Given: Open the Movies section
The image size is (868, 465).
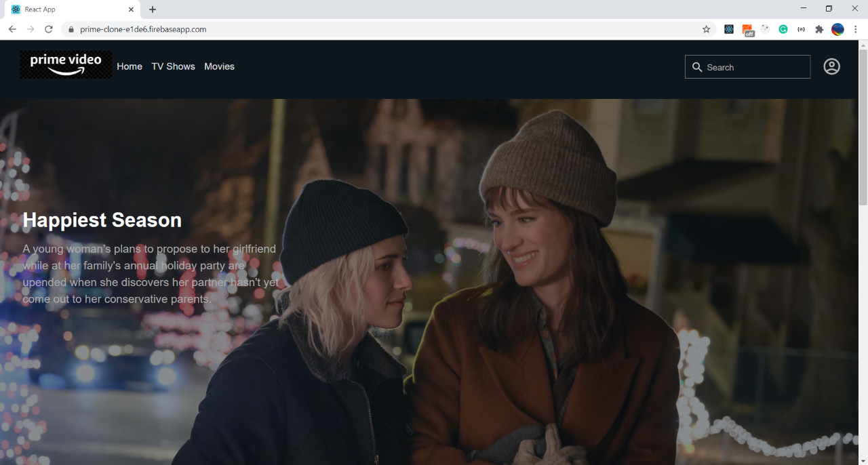Looking at the screenshot, I should (x=219, y=66).
